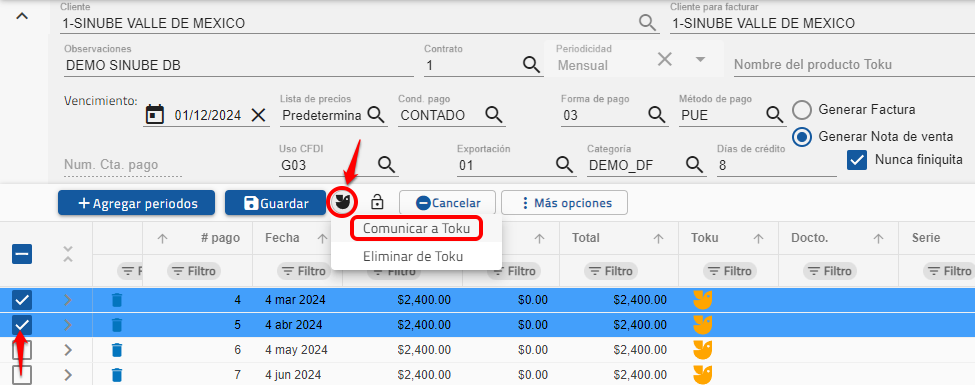The height and width of the screenshot is (385, 975).
Task: Open the Categoría lookup magnifier
Action: [x=695, y=165]
